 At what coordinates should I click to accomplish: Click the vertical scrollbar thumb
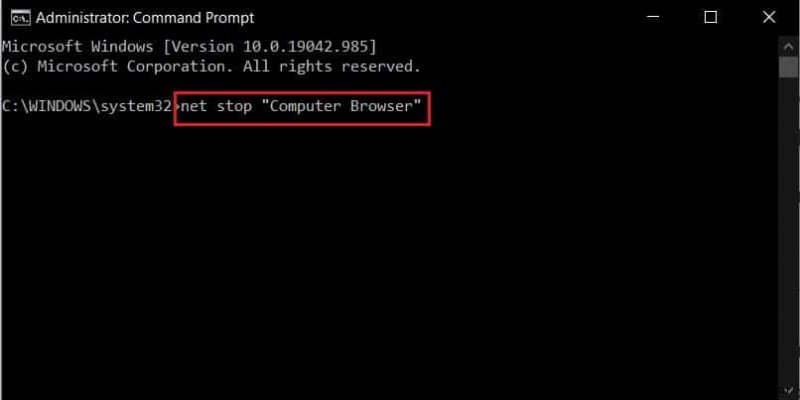788,67
